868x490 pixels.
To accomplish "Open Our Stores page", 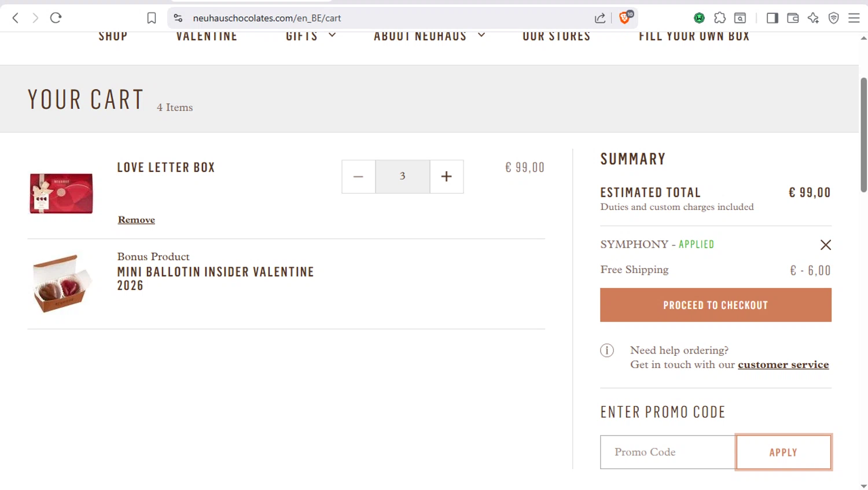I will pos(557,36).
